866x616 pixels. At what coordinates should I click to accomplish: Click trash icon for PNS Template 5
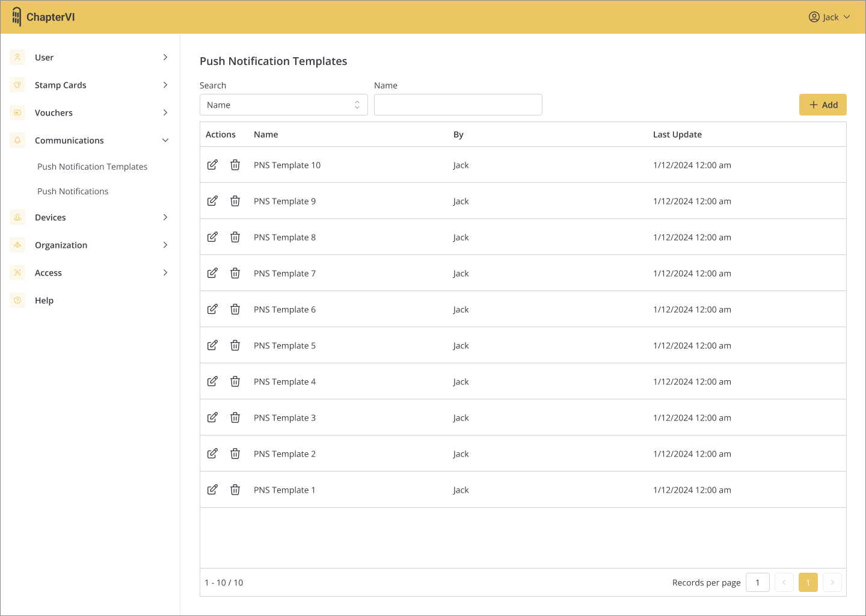pos(235,345)
